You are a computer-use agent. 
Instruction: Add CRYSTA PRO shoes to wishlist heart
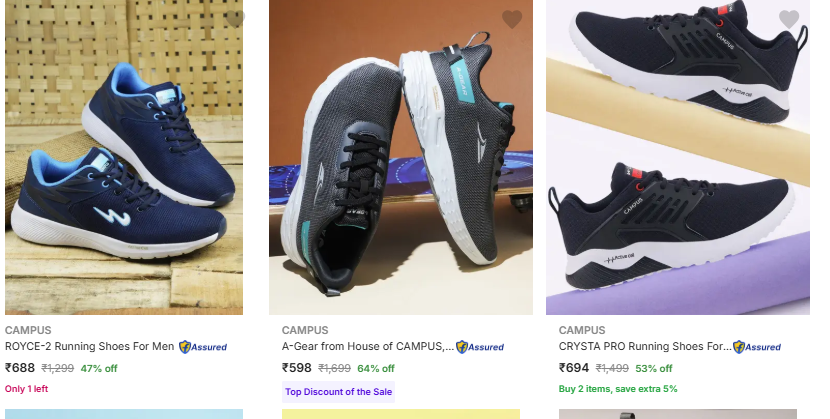pyautogui.click(x=789, y=19)
